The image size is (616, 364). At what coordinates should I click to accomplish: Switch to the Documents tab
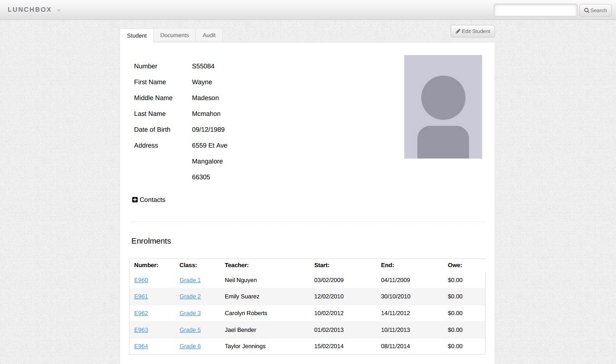tap(174, 35)
